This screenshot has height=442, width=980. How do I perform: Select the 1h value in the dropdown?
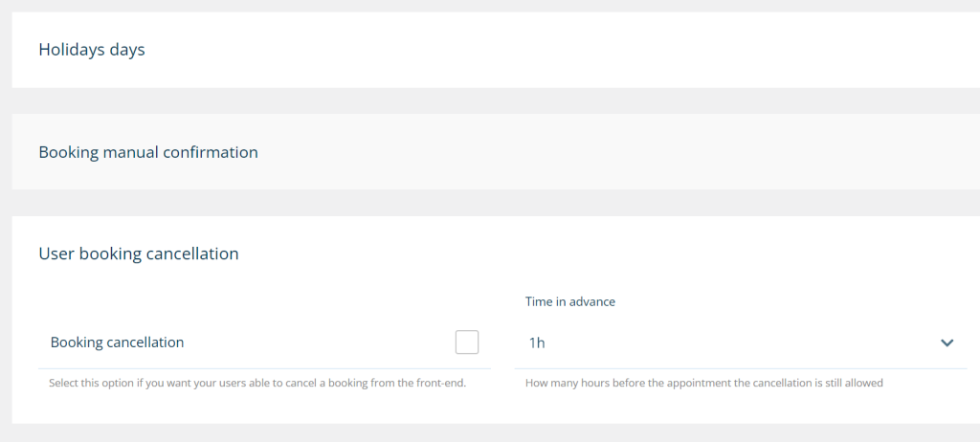(538, 343)
